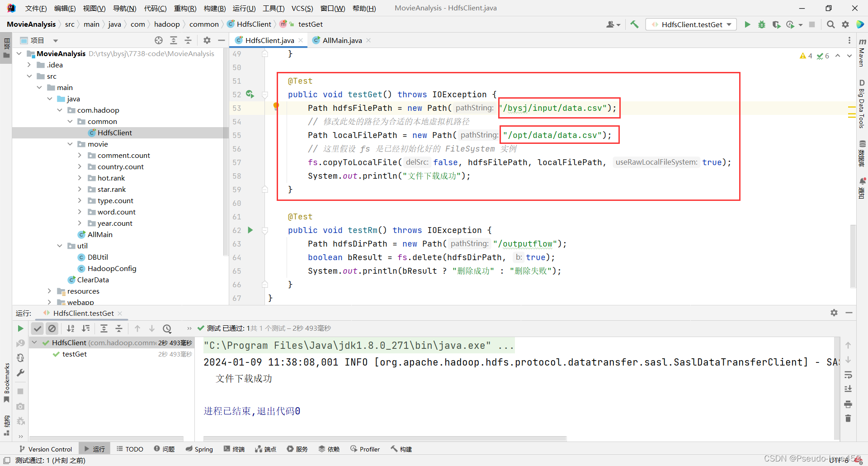Click the stop button in main toolbar

[812, 24]
